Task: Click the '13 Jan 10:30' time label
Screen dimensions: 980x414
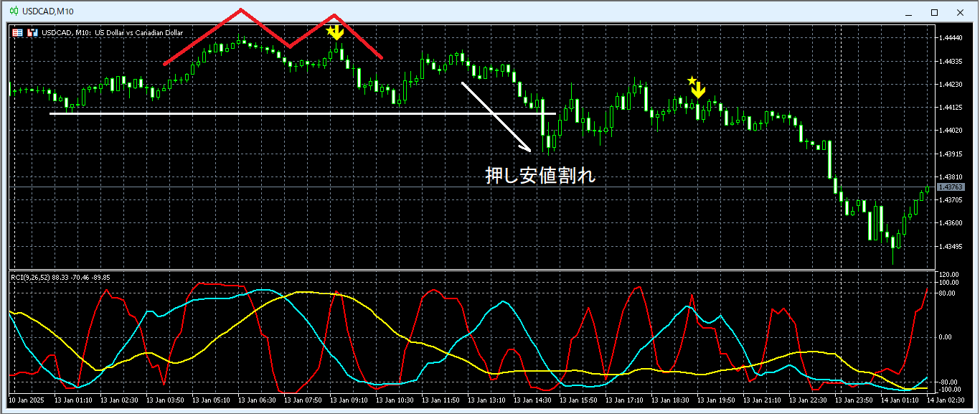Action: coord(393,400)
